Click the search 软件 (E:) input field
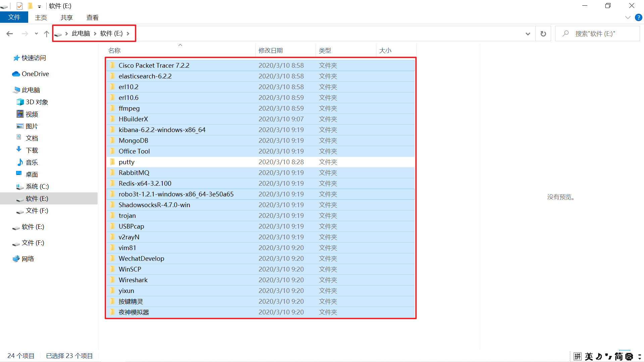This screenshot has width=644, height=362. tap(597, 34)
